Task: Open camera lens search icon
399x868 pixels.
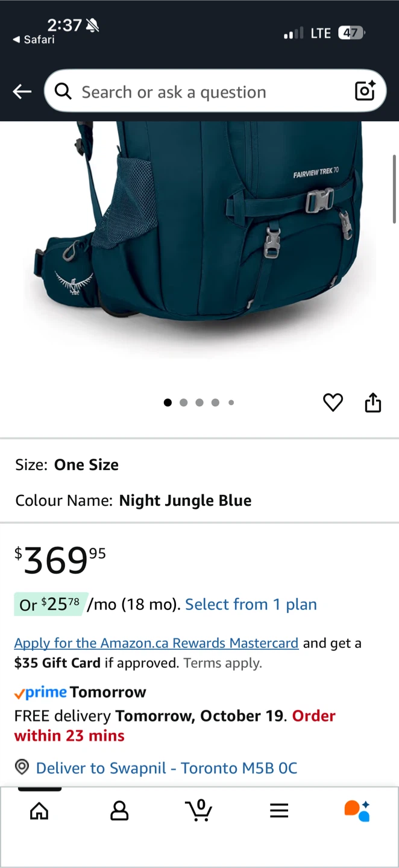Action: pos(365,91)
